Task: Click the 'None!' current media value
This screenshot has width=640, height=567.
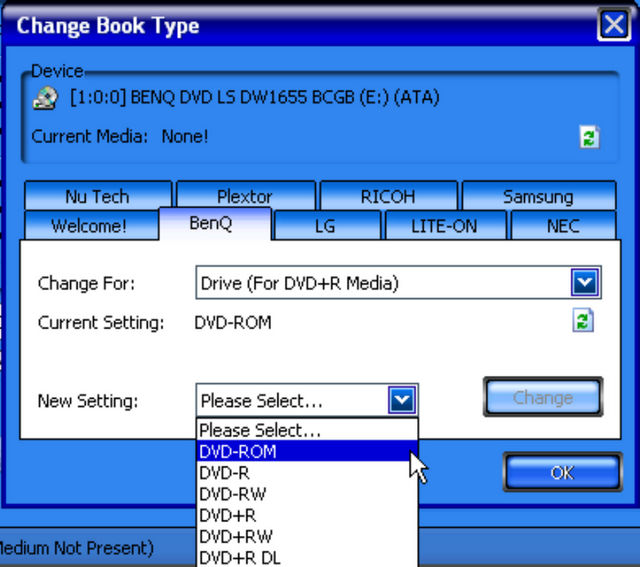Action: (185, 136)
